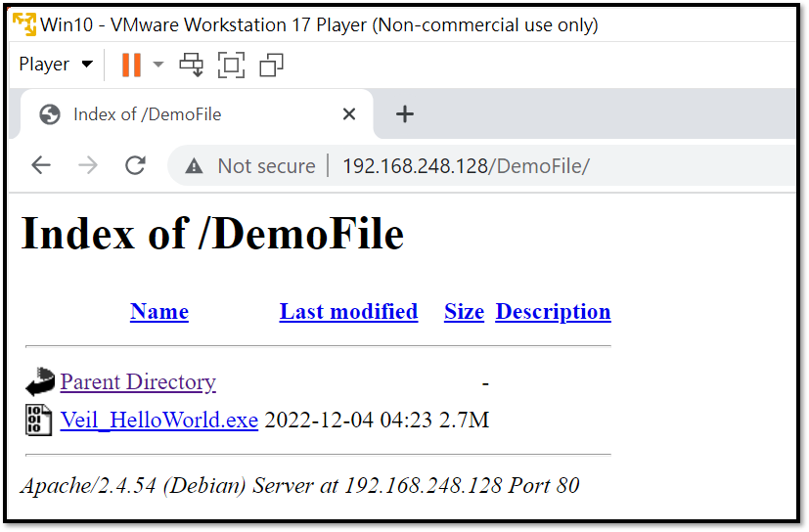Click the Send Ctrl+Alt+Del icon
Viewport: 809px width, 532px height.
192,65
